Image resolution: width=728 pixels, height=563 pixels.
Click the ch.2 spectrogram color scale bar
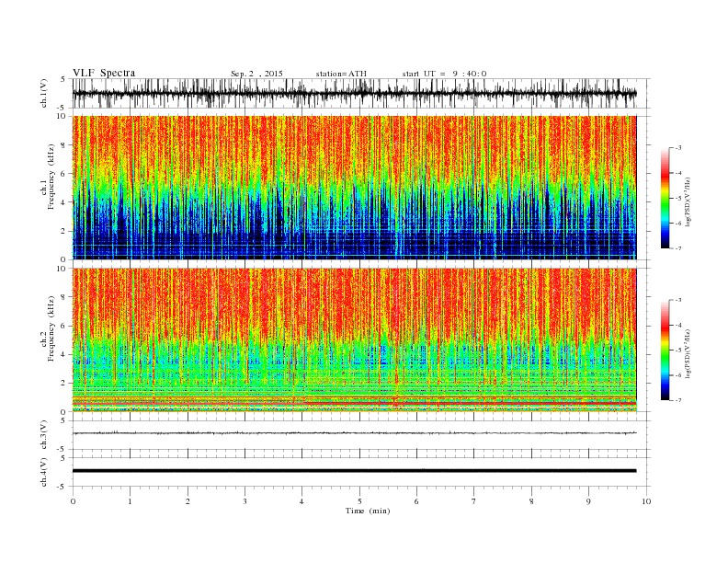coord(665,350)
